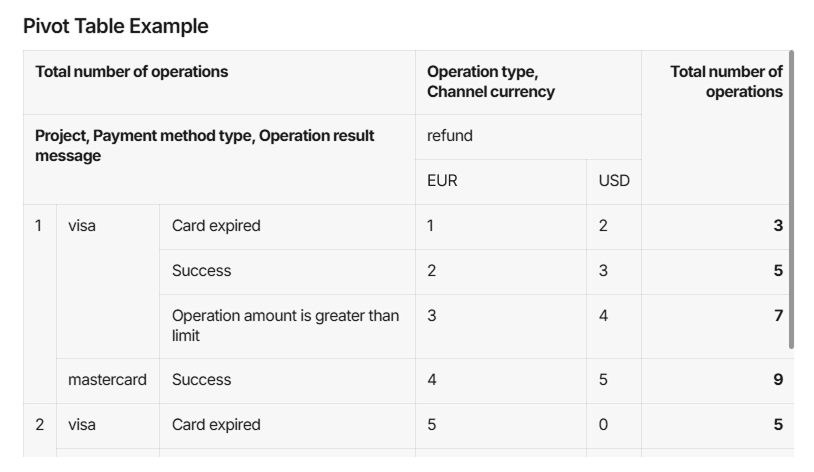This screenshot has height=472, width=814.
Task: Click the vertical scrollbar of the table
Action: pyautogui.click(x=791, y=199)
